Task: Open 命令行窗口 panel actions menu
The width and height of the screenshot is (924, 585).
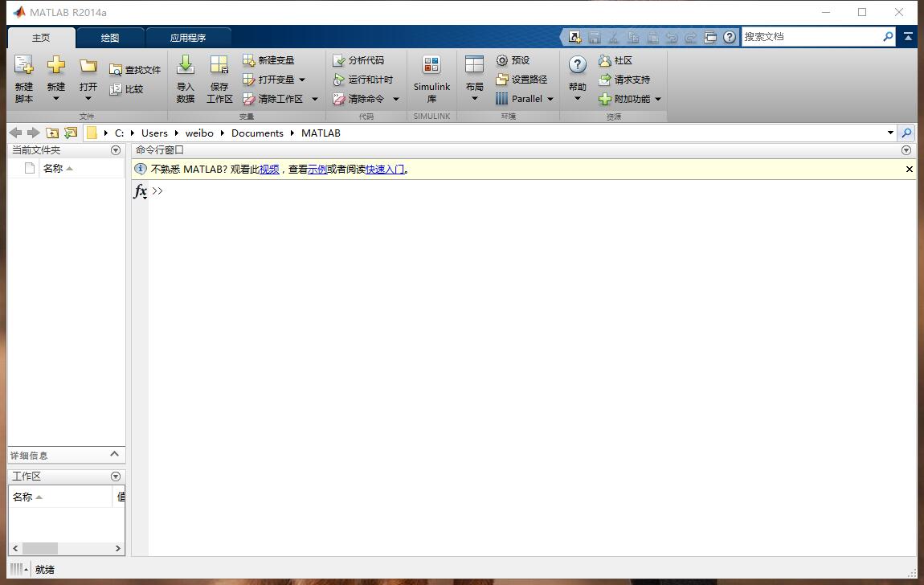Action: [x=906, y=150]
